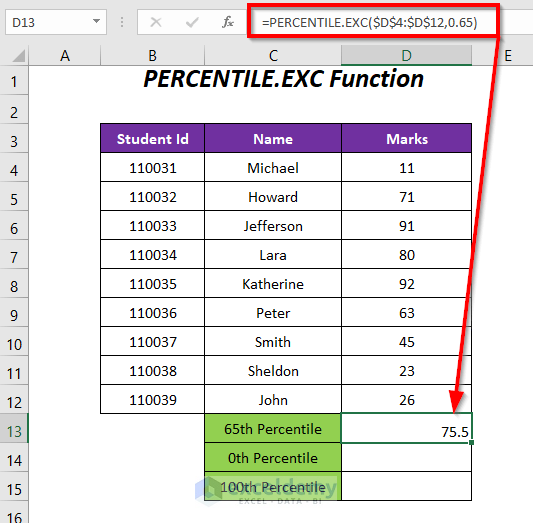Select the 65th Percentile label cell
The width and height of the screenshot is (533, 523).
(273, 429)
